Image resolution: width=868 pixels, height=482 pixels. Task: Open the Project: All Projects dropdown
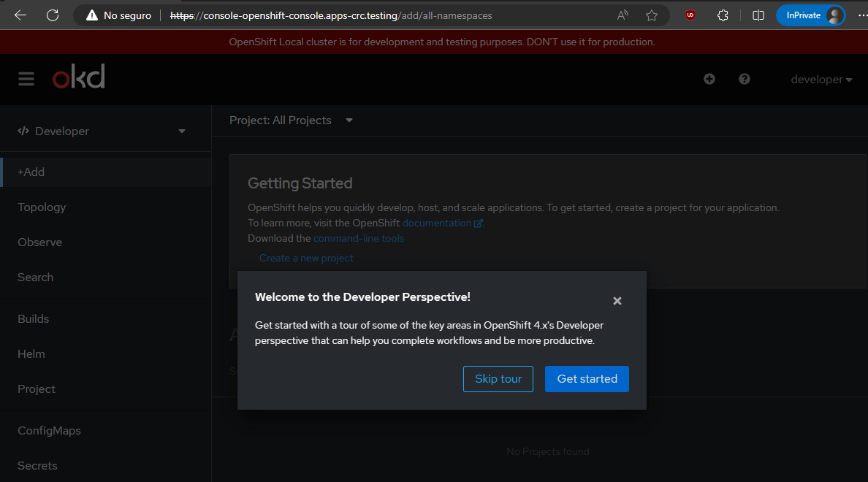tap(292, 120)
